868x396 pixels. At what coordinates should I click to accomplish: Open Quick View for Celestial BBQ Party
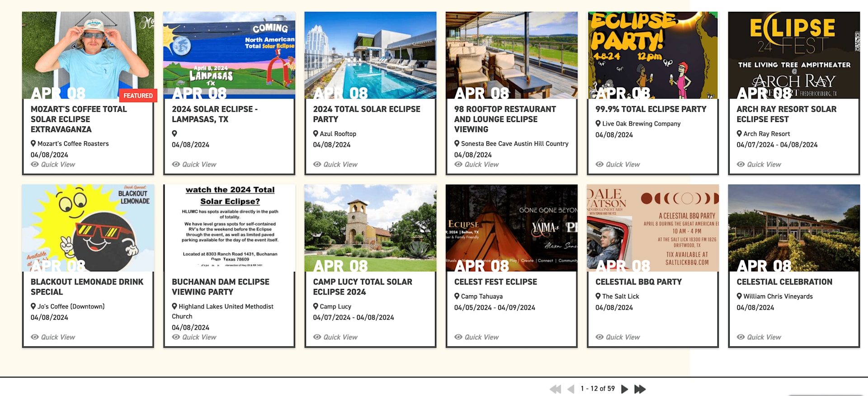click(618, 337)
